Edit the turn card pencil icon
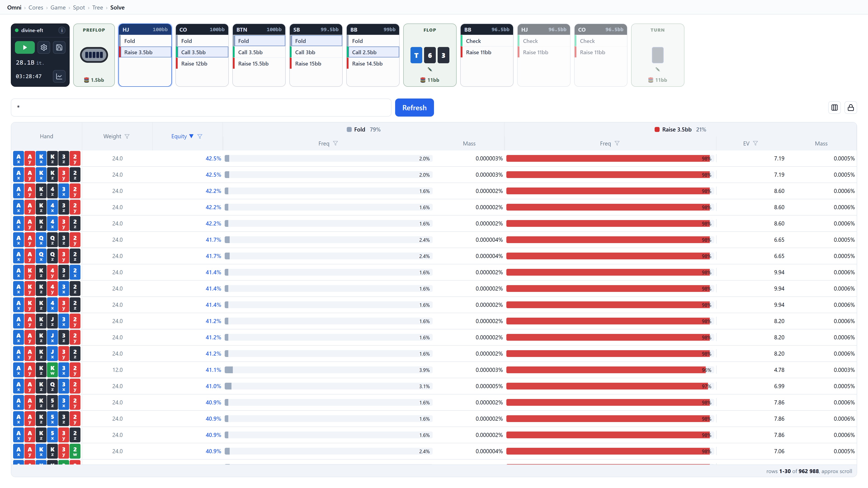This screenshot has width=868, height=488. tap(657, 69)
